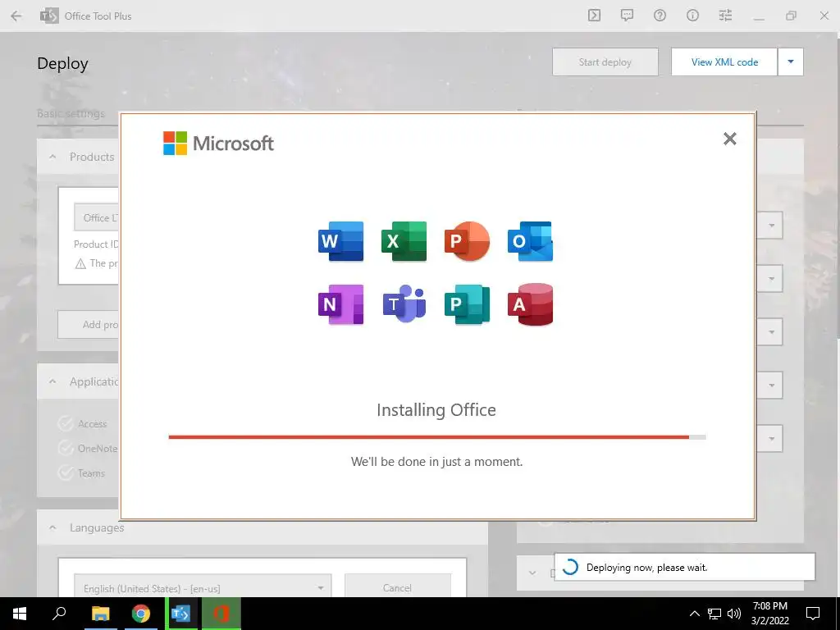840x630 pixels.
Task: Open the English (United States) language dropdown
Action: click(203, 587)
